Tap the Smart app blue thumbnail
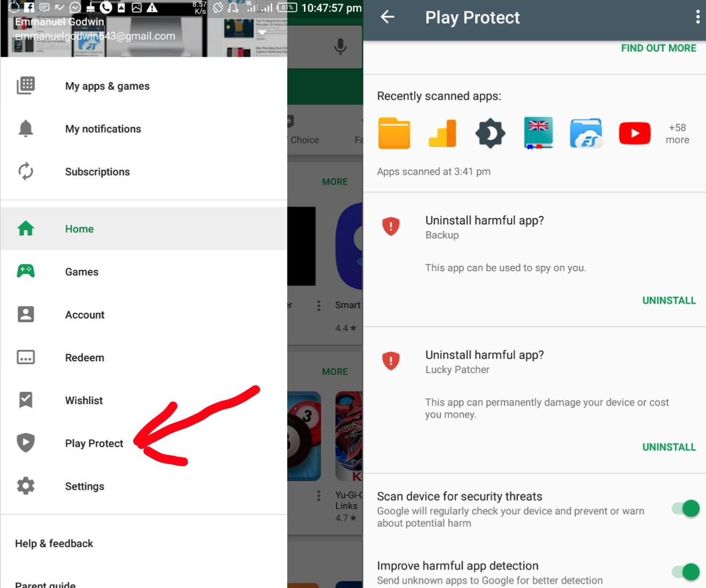Viewport: 706px width, 588px height. 349,246
